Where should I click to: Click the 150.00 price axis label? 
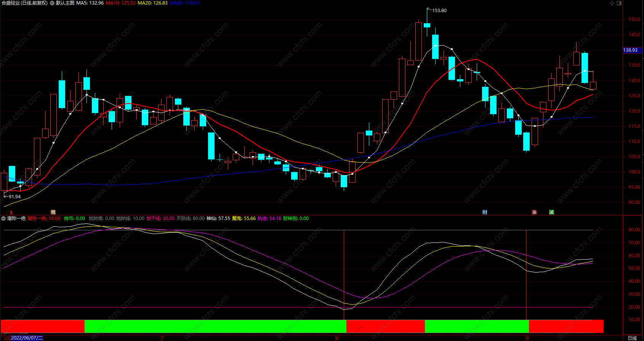[x=634, y=19]
